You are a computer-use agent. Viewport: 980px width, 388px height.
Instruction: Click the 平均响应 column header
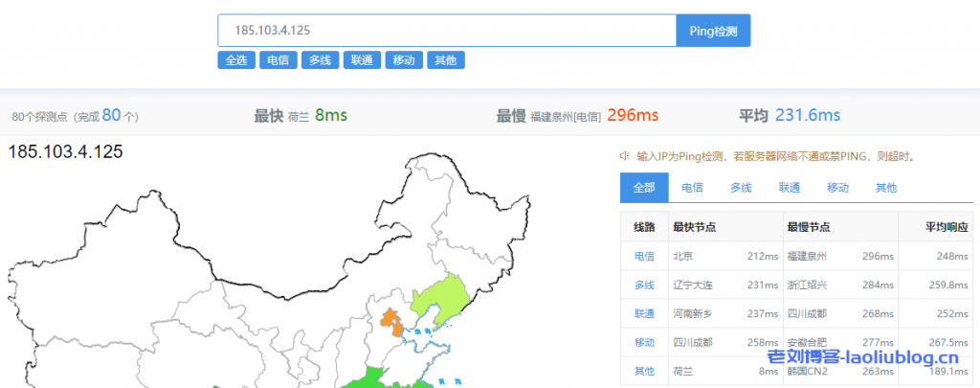pyautogui.click(x=947, y=227)
